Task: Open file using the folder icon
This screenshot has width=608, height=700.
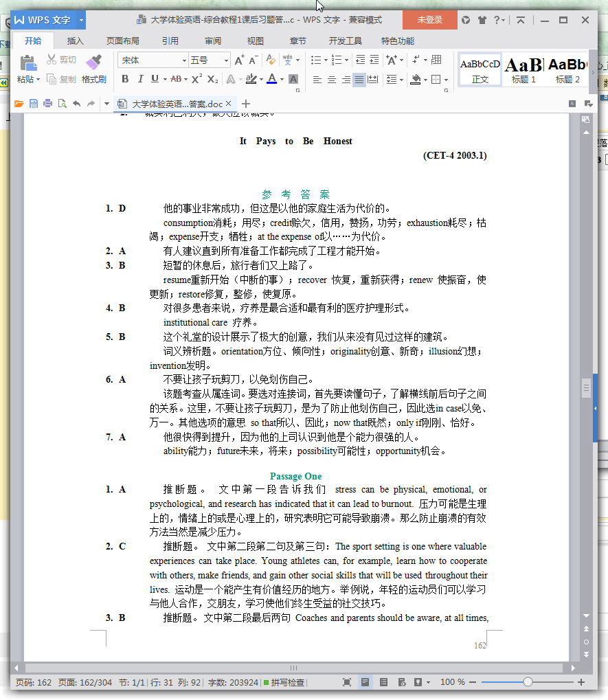Action: pos(19,104)
